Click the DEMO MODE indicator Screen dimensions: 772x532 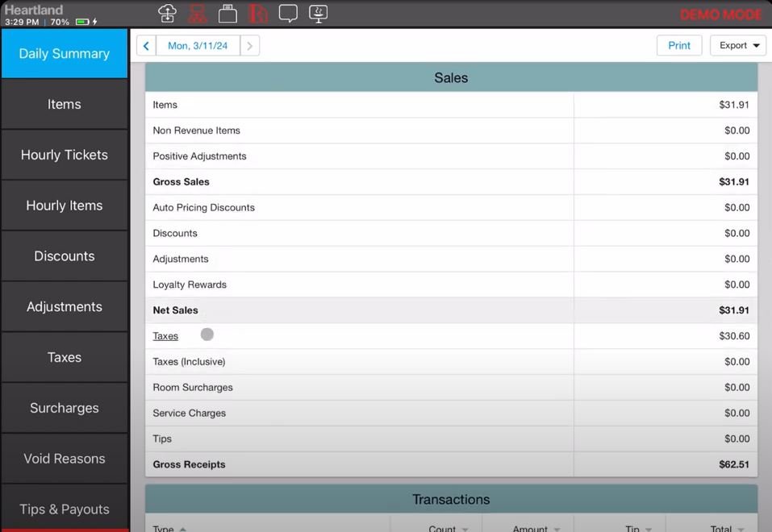721,15
